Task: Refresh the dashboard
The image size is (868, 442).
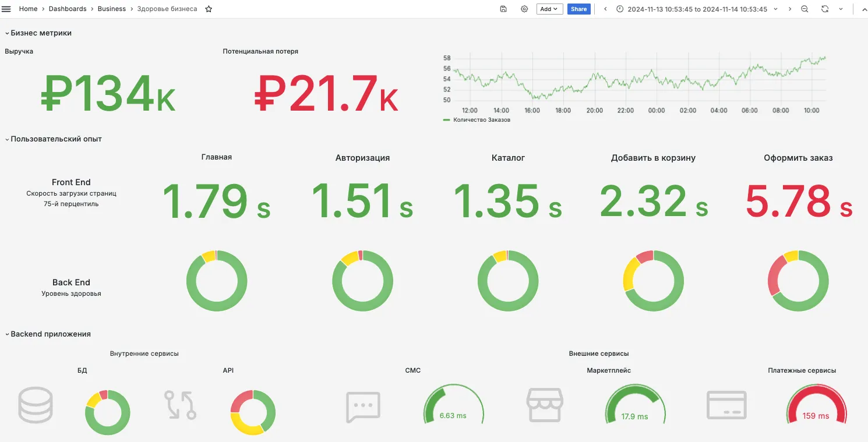Action: coord(825,9)
